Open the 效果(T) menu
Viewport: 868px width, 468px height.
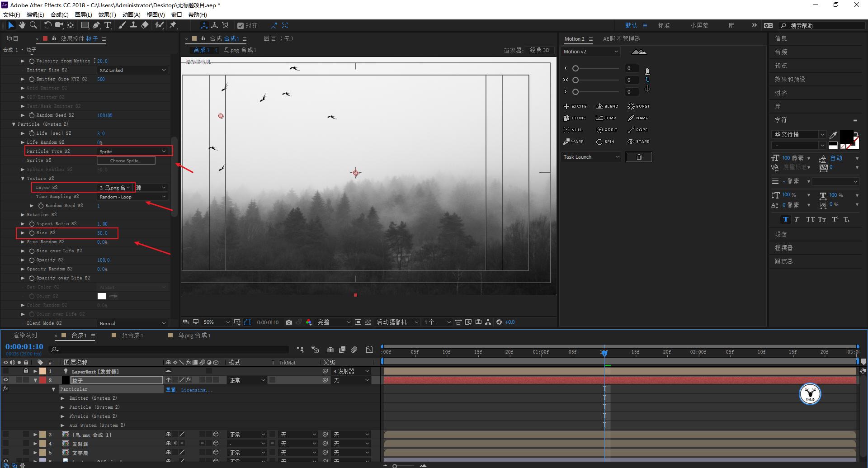tap(107, 14)
